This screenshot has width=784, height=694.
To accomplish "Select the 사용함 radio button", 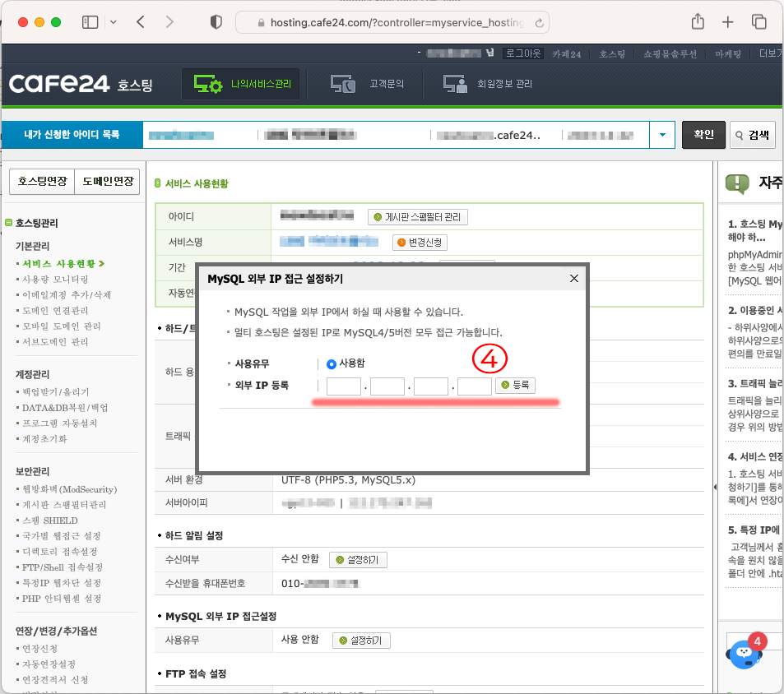I will 332,363.
